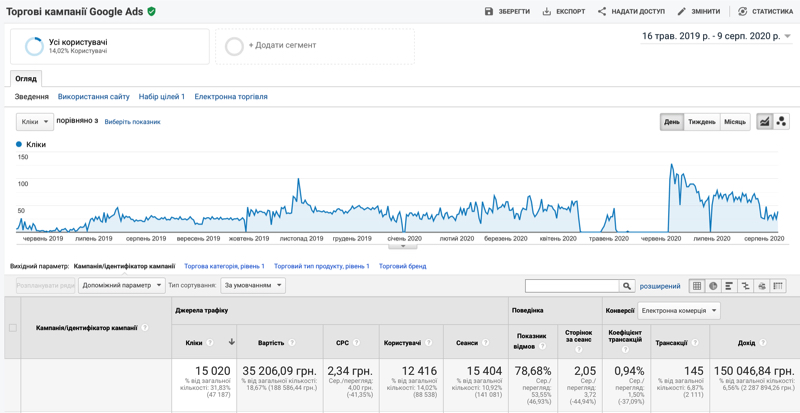Tick the select-all rows checkbox
The image size is (800, 413).
pyautogui.click(x=13, y=328)
